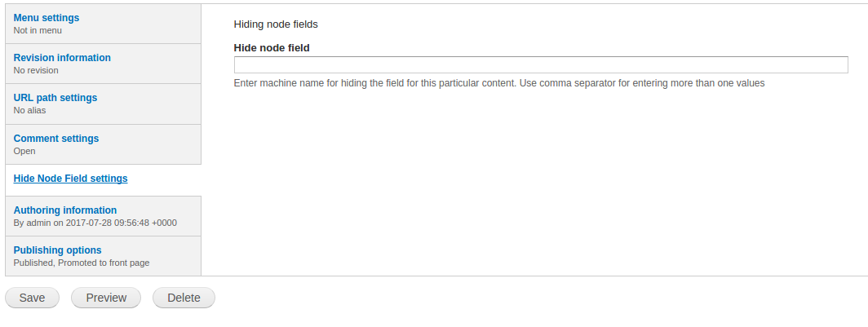Open the Comment settings tab
The height and width of the screenshot is (327, 868).
[56, 139]
